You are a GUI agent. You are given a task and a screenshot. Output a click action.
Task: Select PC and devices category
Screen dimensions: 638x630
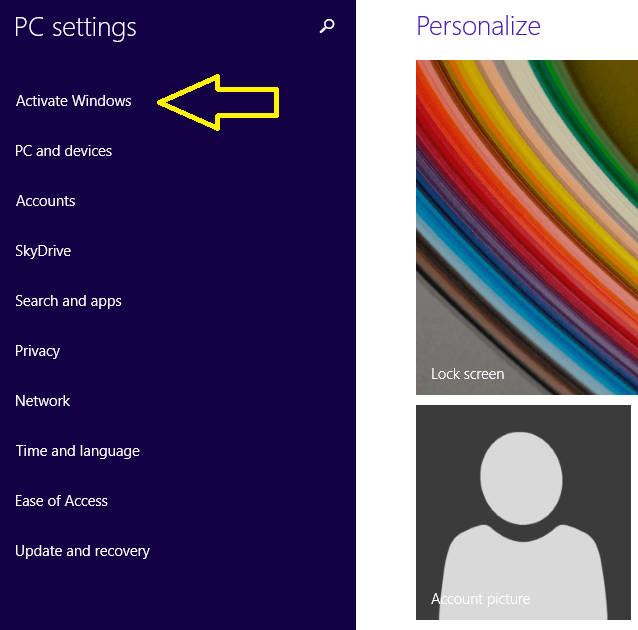(64, 151)
